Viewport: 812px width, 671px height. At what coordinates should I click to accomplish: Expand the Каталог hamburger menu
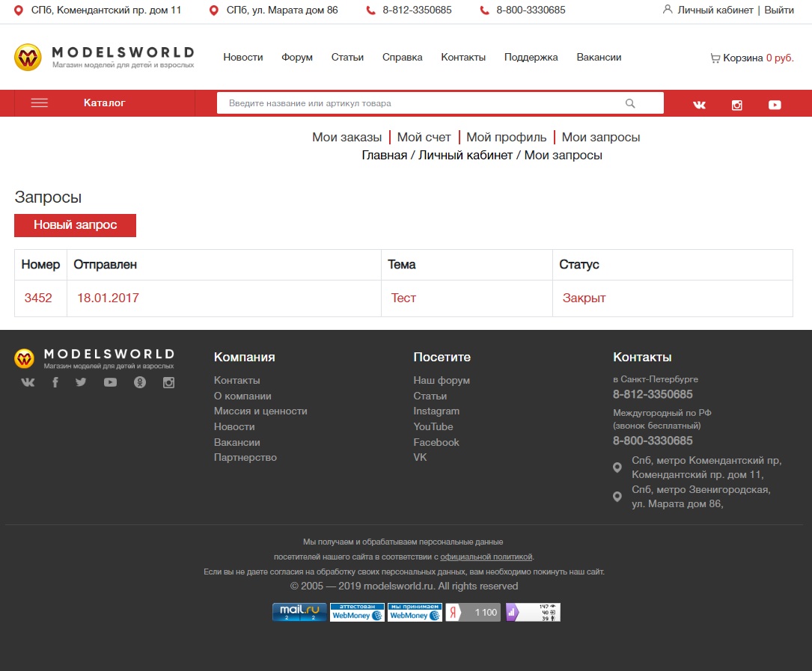coord(40,103)
